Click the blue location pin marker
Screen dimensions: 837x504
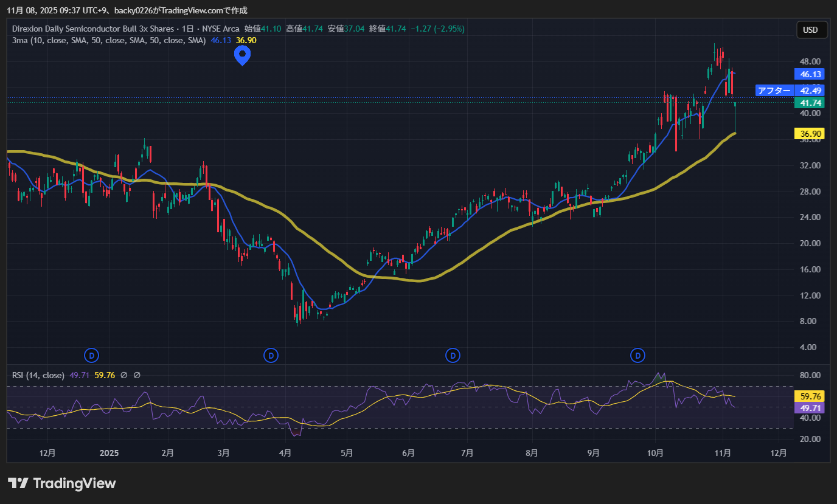pos(243,55)
